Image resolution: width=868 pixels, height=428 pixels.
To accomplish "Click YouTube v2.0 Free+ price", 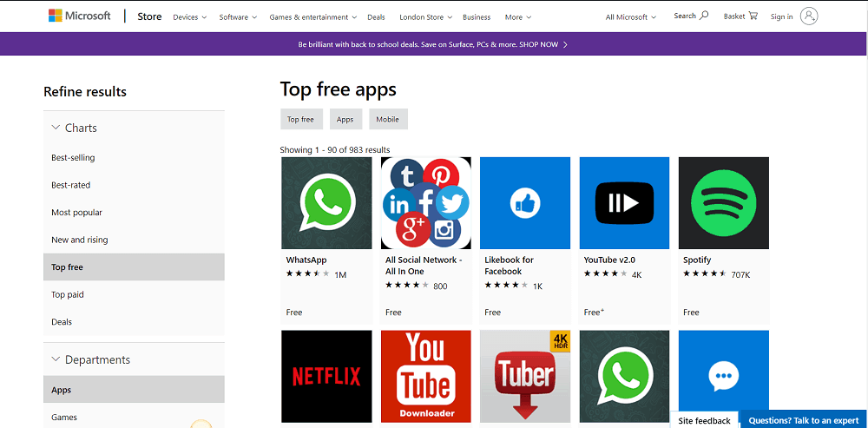I will [x=594, y=313].
